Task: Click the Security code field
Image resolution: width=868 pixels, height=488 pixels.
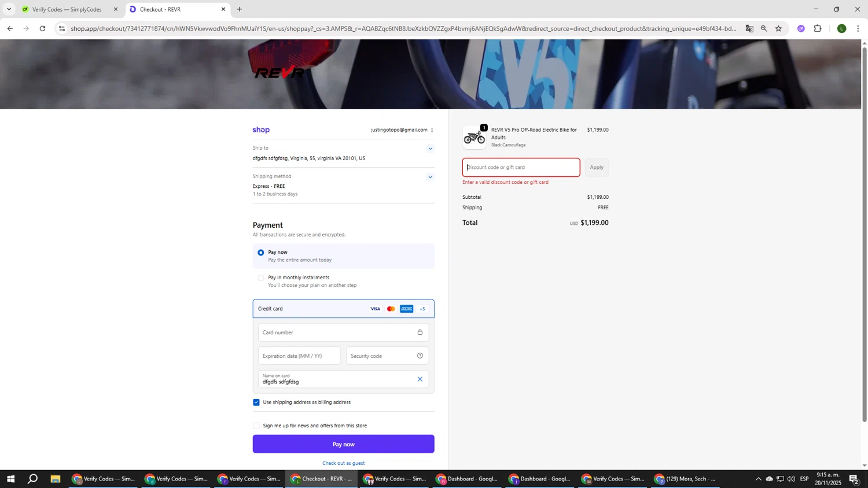Action: [x=387, y=356]
